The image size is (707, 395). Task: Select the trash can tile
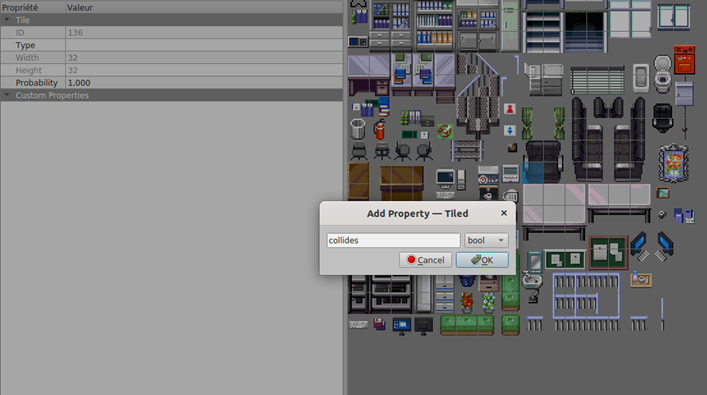[x=358, y=129]
